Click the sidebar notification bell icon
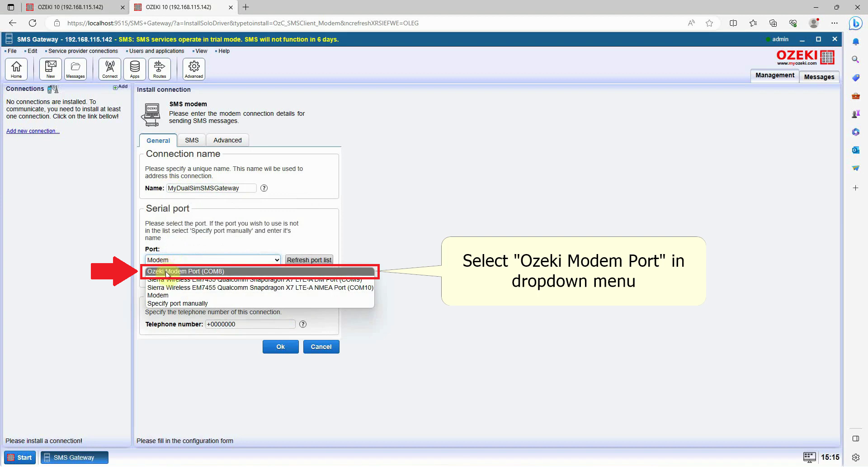The image size is (868, 467). [855, 42]
